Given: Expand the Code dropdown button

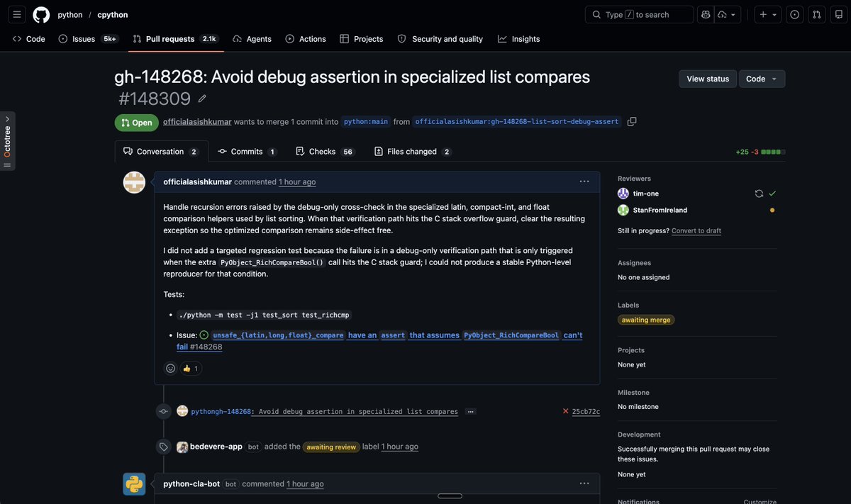Looking at the screenshot, I should click(762, 79).
